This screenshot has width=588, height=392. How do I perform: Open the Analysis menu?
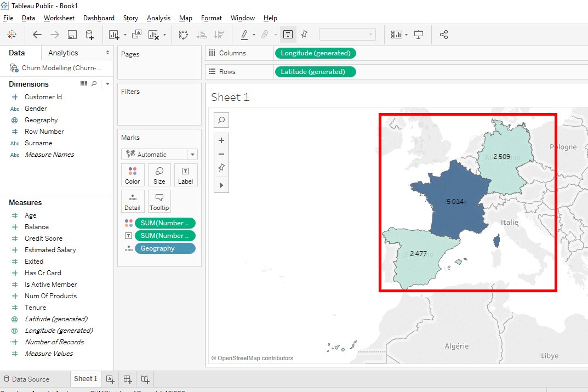[x=158, y=18]
